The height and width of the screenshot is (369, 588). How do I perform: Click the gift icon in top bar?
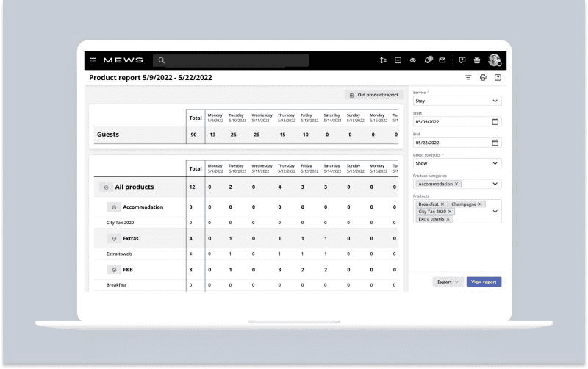point(476,60)
